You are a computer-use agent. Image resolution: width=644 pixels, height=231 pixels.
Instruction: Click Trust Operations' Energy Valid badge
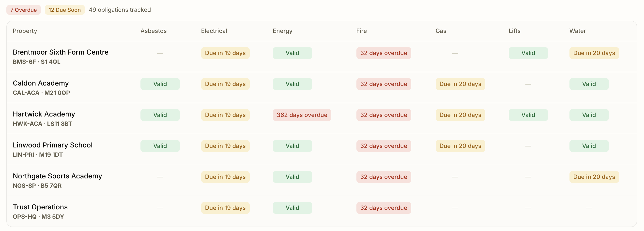[x=292, y=208]
